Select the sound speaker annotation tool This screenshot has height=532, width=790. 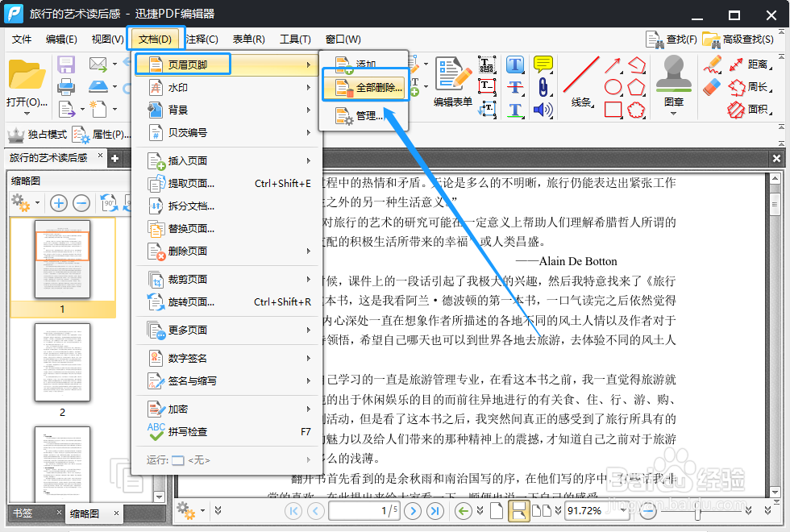click(x=543, y=110)
